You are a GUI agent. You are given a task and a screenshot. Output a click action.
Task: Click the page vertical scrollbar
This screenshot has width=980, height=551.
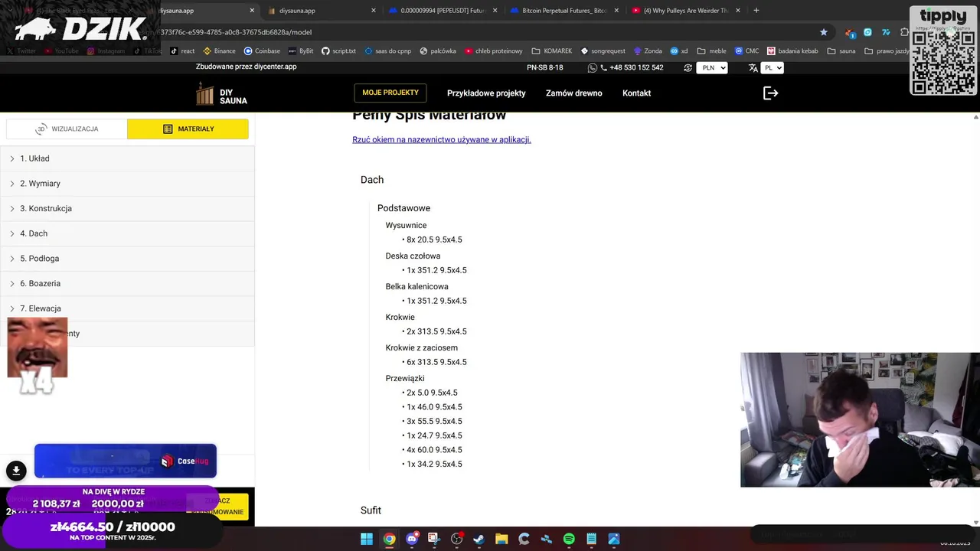pos(975,318)
